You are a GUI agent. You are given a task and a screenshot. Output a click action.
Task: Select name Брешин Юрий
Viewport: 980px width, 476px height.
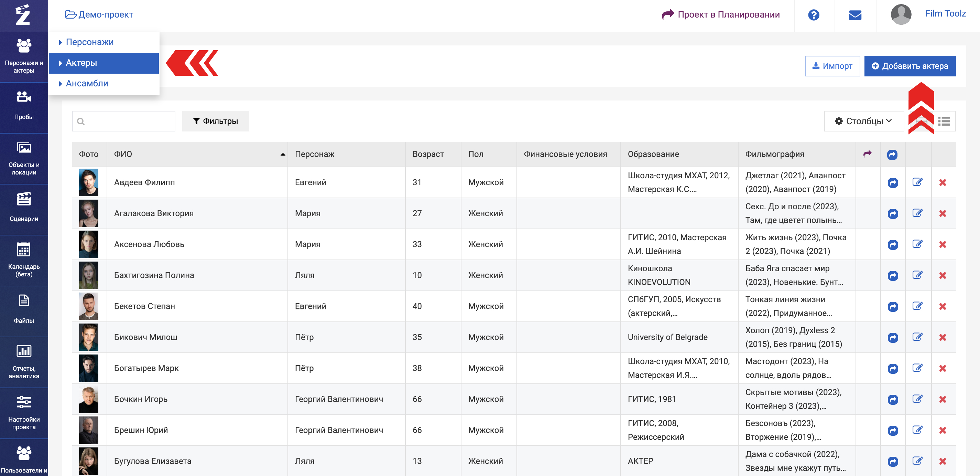tap(141, 430)
